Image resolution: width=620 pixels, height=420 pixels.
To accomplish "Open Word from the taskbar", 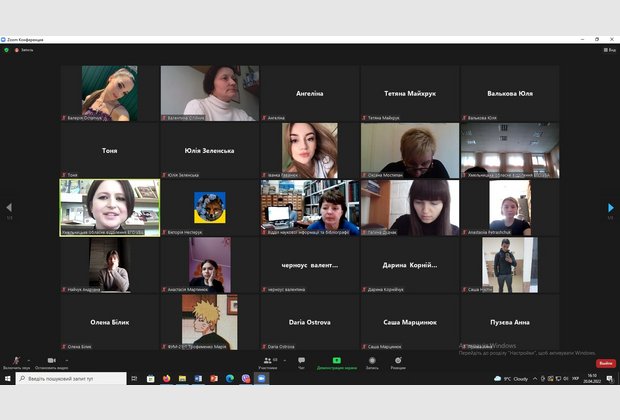I will 198,378.
